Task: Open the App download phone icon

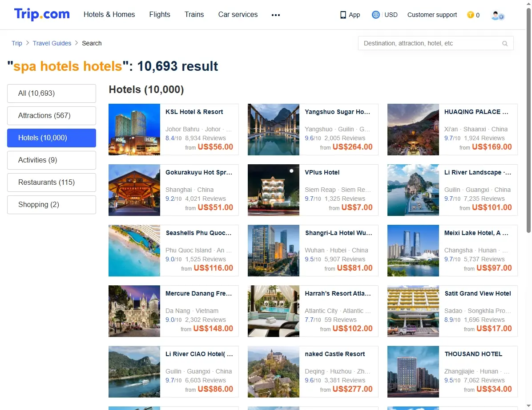Action: click(343, 15)
